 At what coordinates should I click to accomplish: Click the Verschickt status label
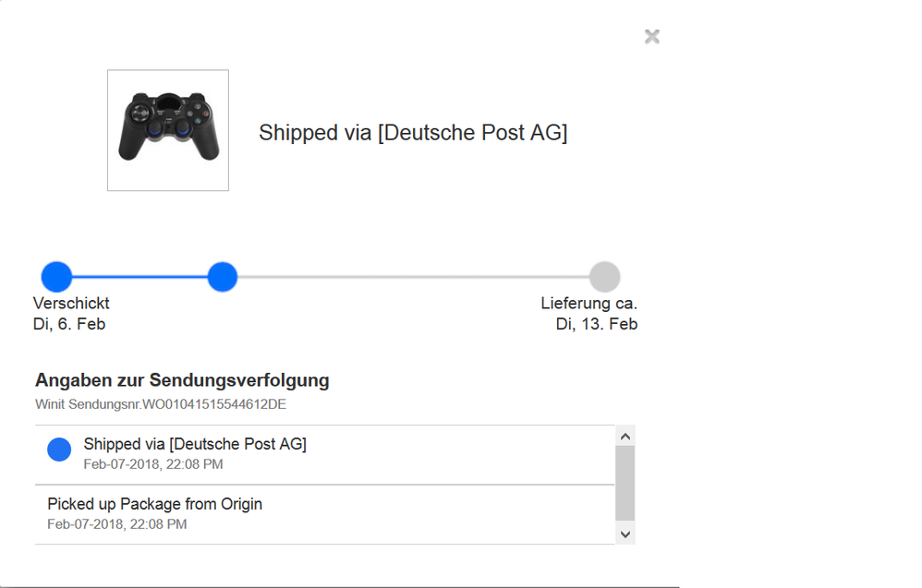[x=71, y=302]
